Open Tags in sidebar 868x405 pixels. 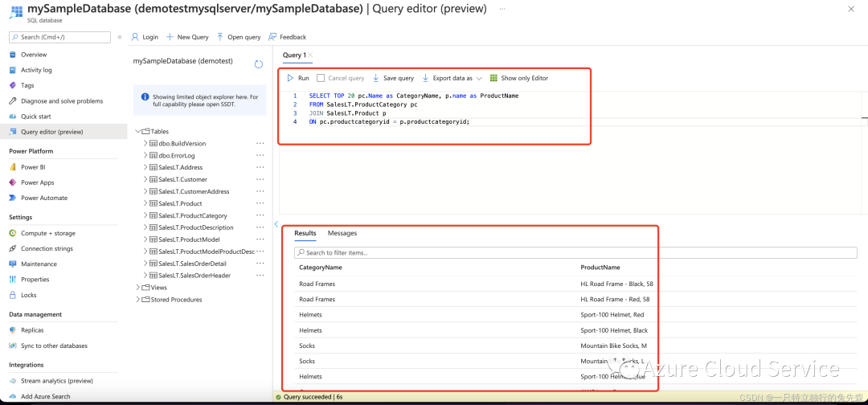27,86
